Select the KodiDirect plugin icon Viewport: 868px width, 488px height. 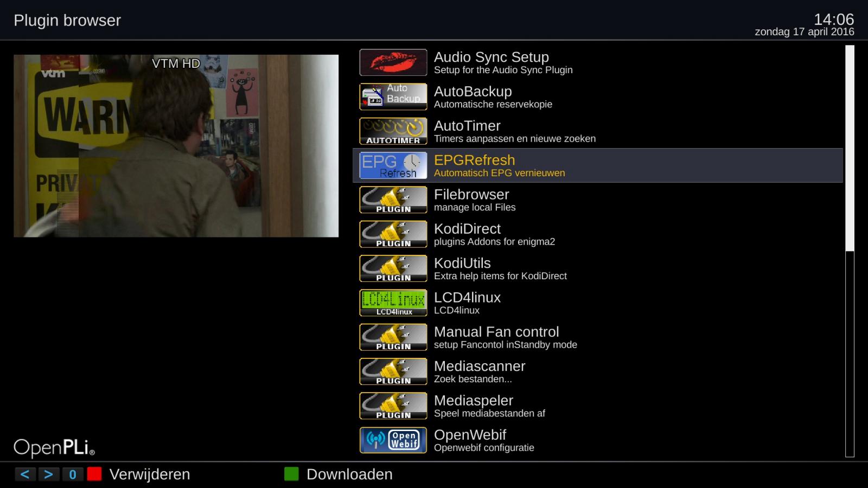point(393,234)
